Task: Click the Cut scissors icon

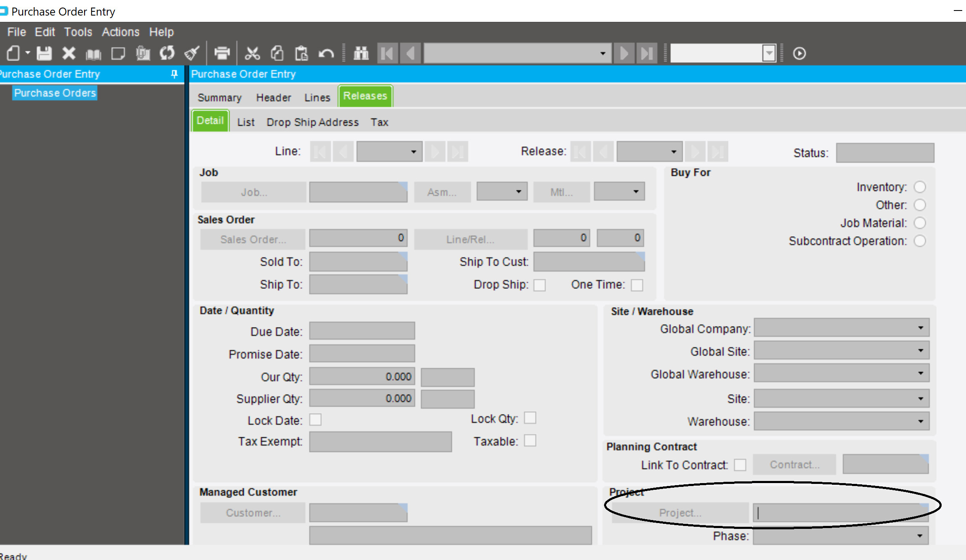Action: (x=252, y=53)
